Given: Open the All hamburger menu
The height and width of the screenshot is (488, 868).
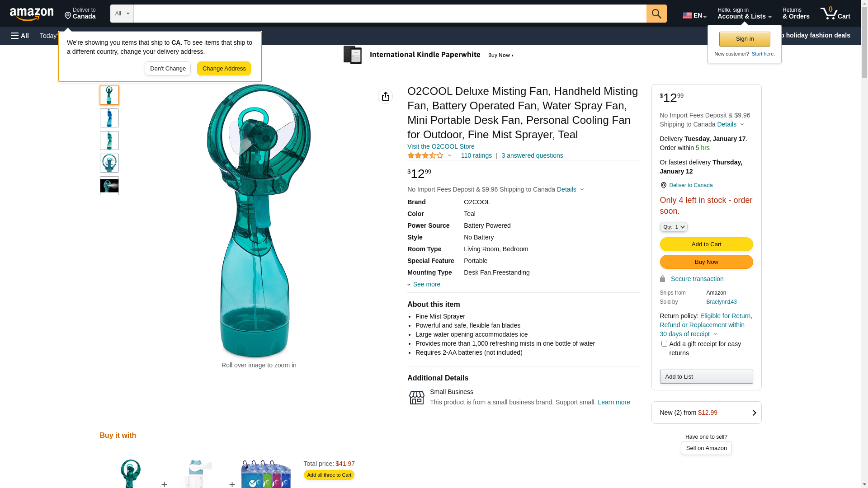Looking at the screenshot, I should click(x=20, y=36).
